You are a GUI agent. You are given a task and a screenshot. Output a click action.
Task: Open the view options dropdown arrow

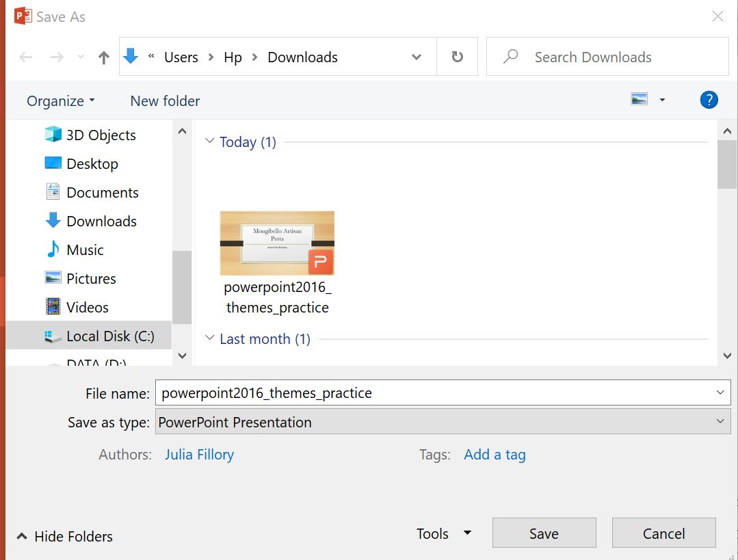(x=661, y=99)
